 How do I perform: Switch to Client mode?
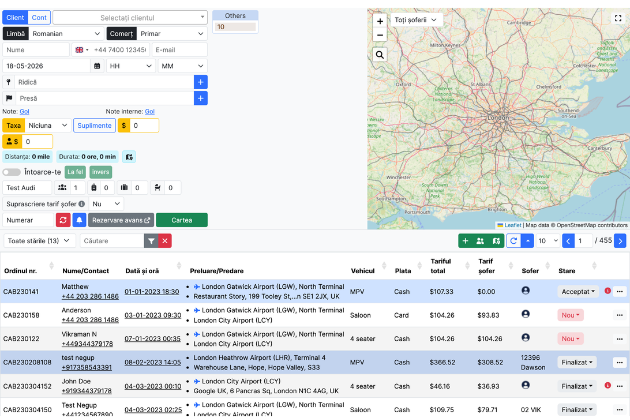15,18
